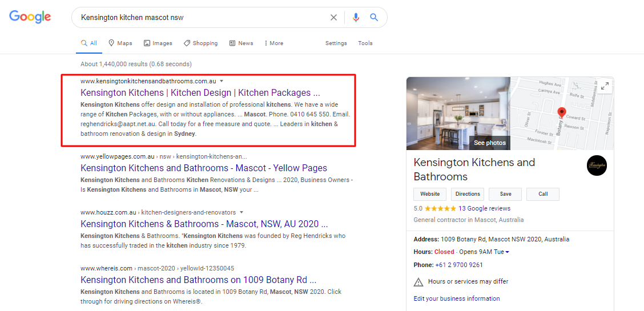
Task: Open the Kensington round business logo
Action: pos(597,165)
